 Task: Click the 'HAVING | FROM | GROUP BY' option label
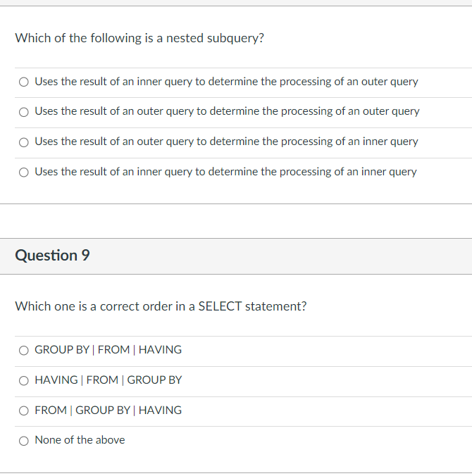point(108,380)
